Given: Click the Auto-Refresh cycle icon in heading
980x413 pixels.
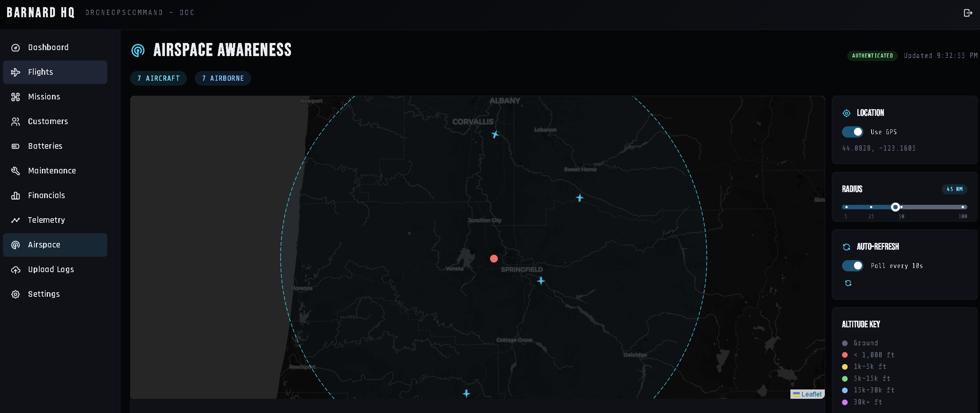Looking at the screenshot, I should 847,247.
